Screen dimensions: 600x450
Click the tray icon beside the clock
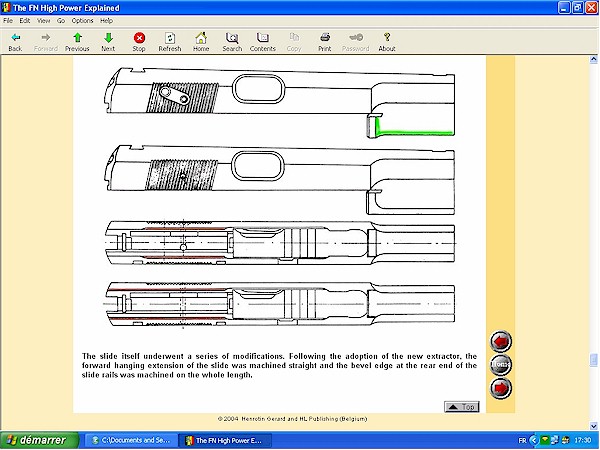click(566, 440)
